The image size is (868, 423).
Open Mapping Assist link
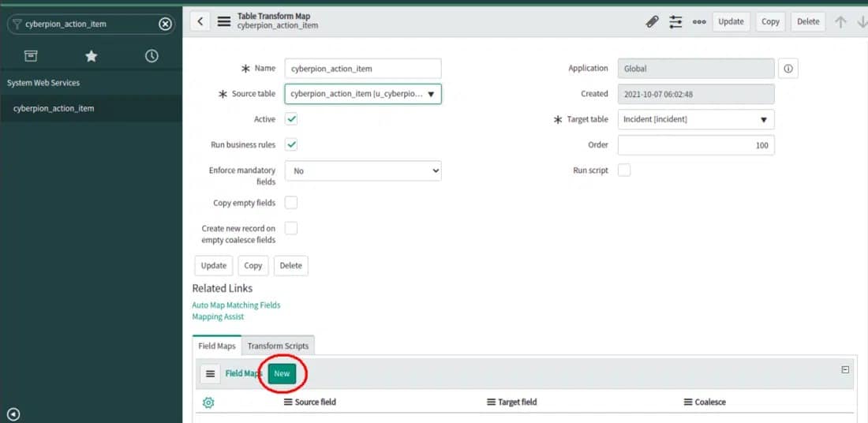(218, 316)
